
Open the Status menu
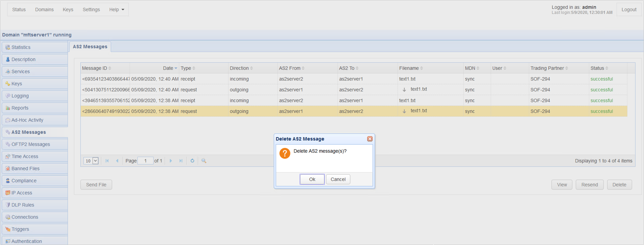tap(19, 10)
